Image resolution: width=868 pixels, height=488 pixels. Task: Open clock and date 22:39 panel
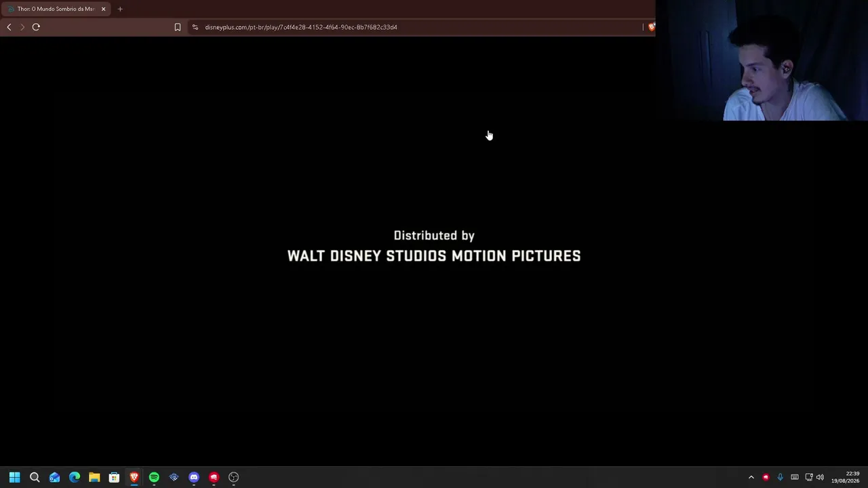pyautogui.click(x=845, y=477)
